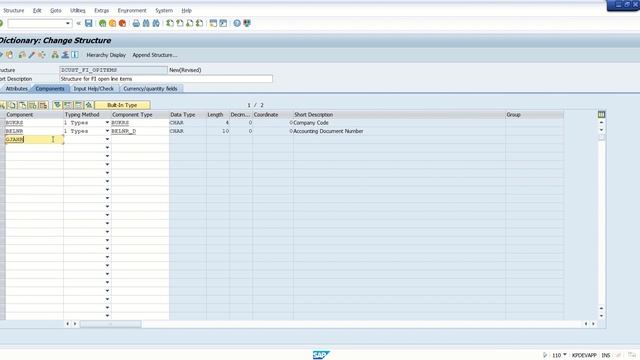Open the Environment menu
Image resolution: width=640 pixels, height=360 pixels.
[132, 10]
